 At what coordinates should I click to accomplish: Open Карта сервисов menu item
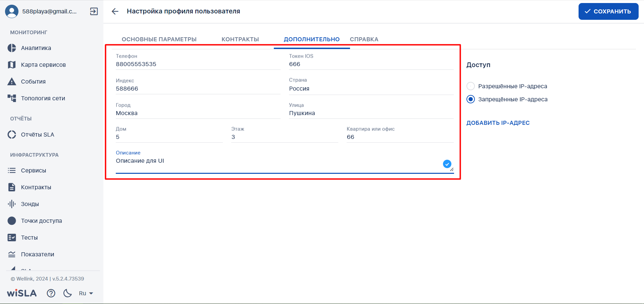43,65
